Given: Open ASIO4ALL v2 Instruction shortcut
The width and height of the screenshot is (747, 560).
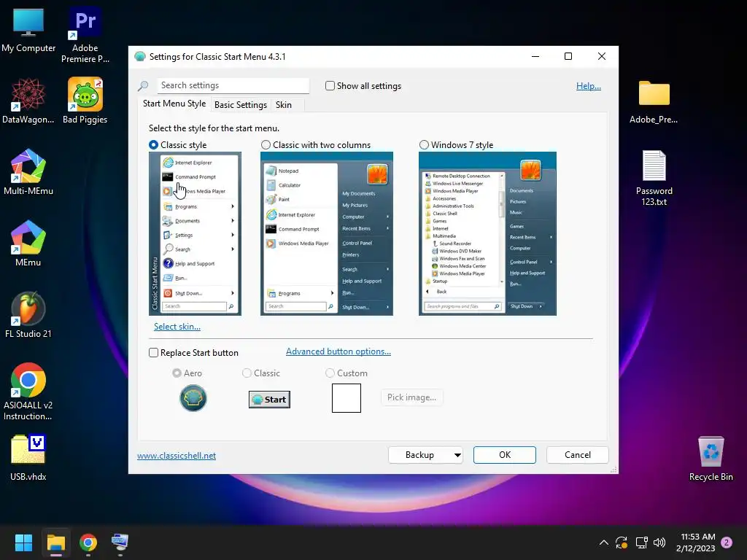Looking at the screenshot, I should [x=28, y=392].
